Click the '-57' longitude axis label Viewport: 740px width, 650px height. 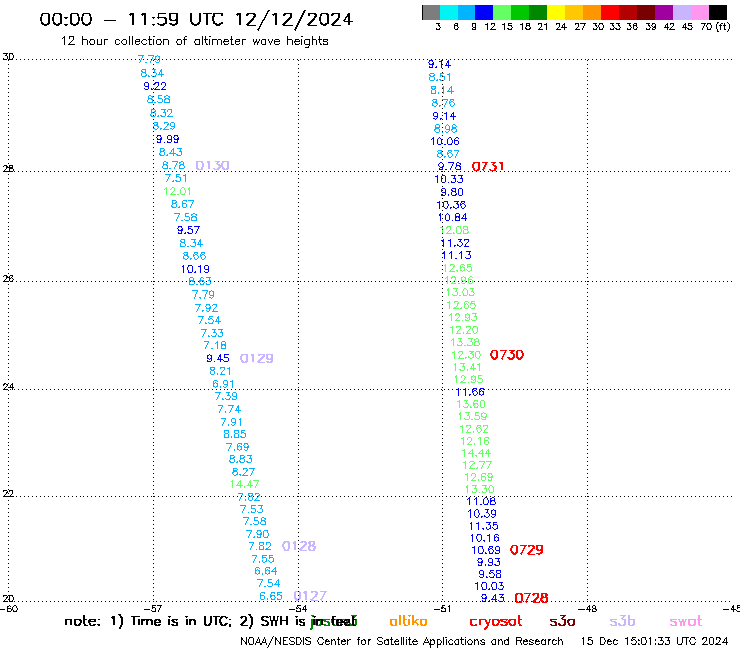click(x=152, y=609)
